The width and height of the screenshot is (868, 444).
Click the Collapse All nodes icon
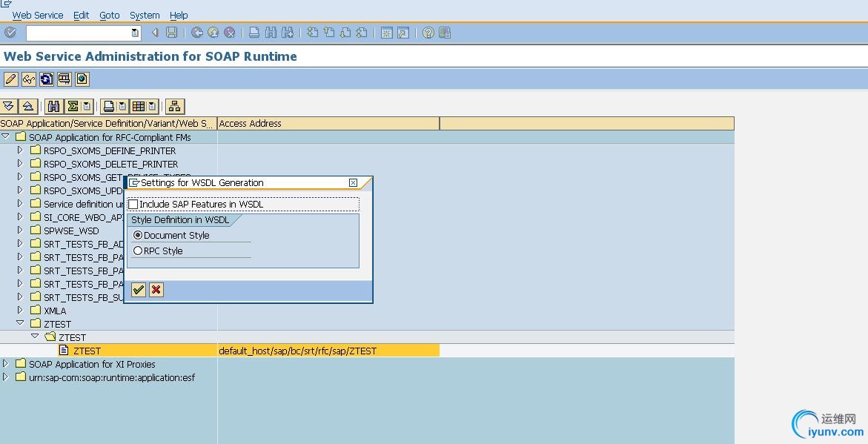coord(28,106)
